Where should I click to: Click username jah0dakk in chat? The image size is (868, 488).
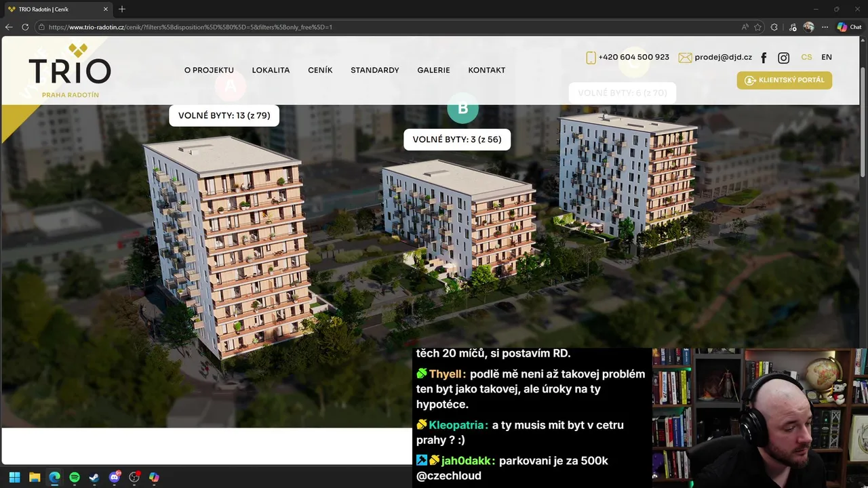tap(468, 461)
